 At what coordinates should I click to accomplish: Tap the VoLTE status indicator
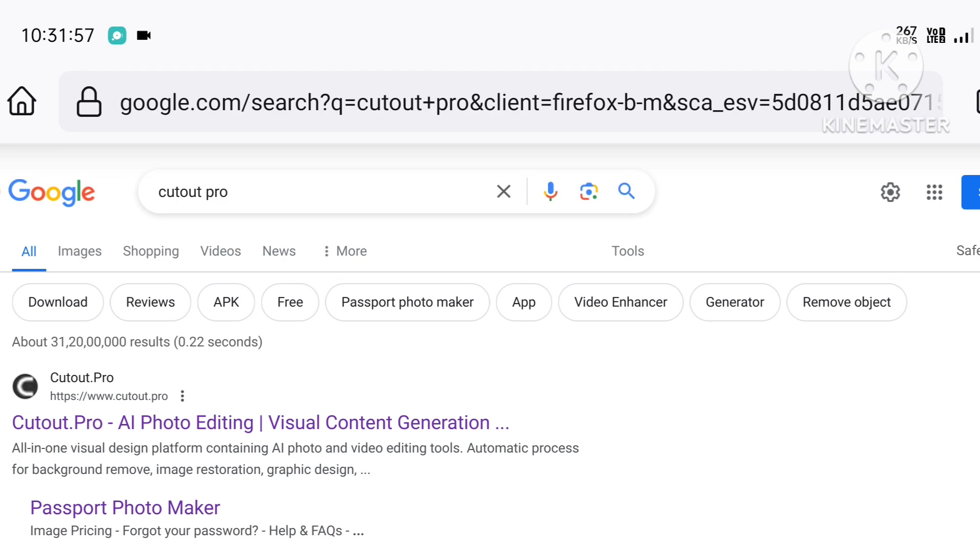pos(936,35)
